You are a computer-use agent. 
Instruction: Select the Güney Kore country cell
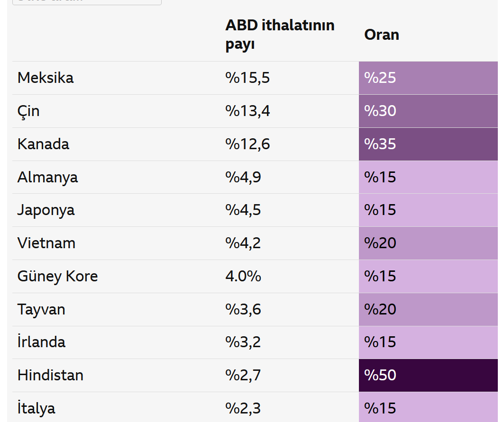pos(57,276)
